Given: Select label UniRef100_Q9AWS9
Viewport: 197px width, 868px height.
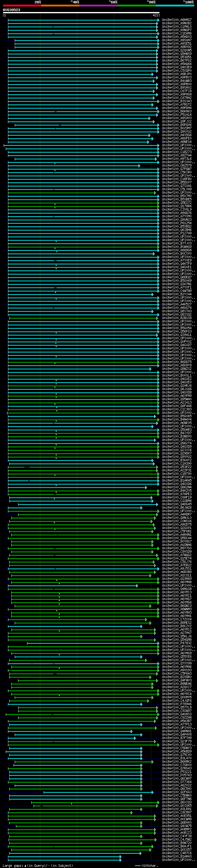Looking at the screenshot, I should [177, 54].
